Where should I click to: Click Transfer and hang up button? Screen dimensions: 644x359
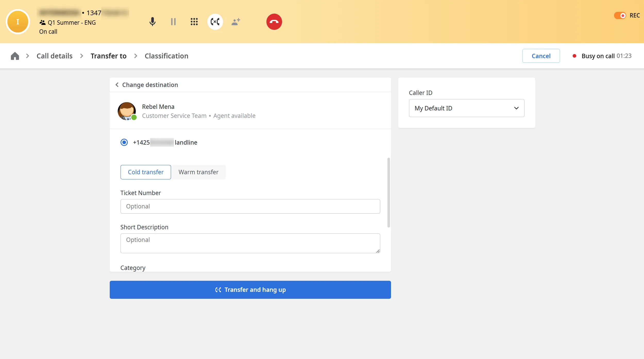[250, 290]
